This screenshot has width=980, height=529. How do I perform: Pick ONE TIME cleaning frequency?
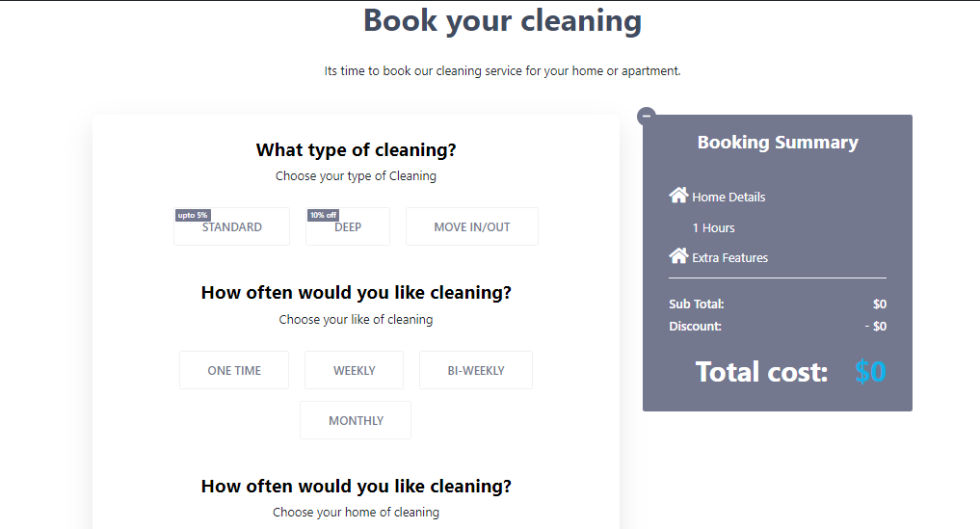tap(234, 370)
